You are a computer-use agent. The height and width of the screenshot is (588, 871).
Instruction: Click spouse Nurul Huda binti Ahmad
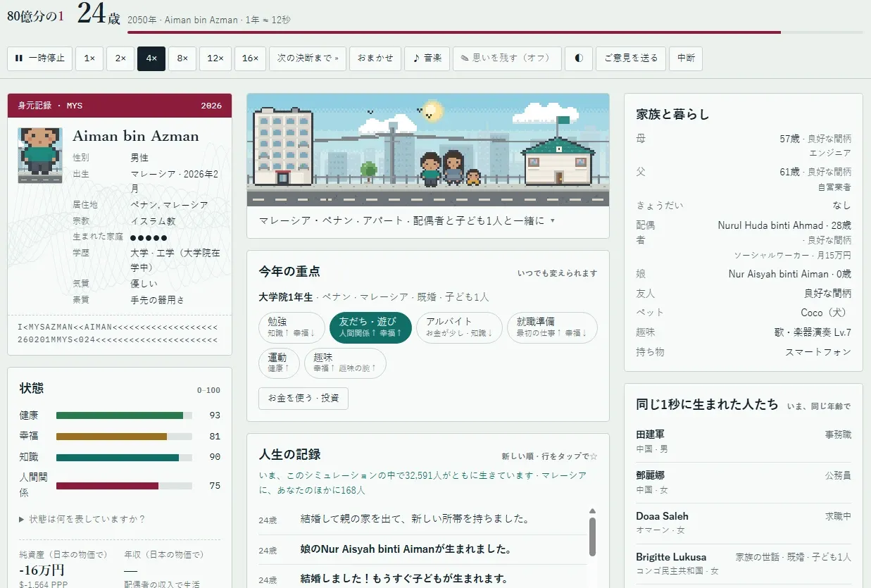coord(784,225)
